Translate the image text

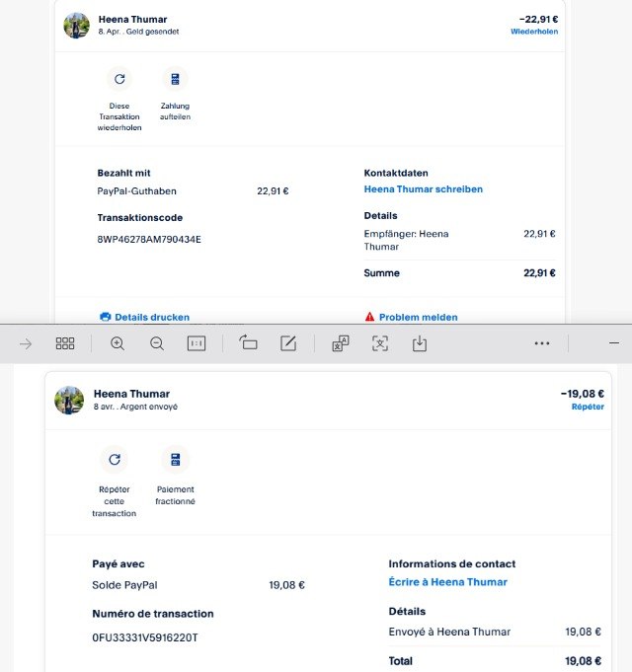tap(341, 343)
